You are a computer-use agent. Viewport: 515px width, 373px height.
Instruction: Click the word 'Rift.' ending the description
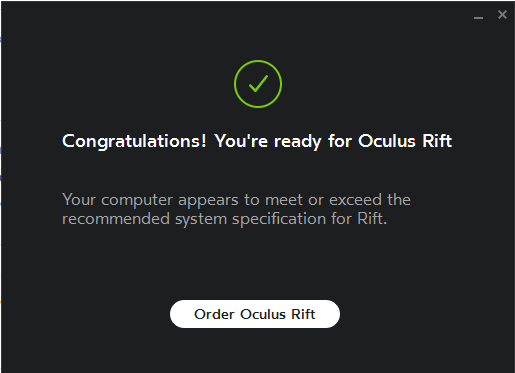tap(372, 219)
